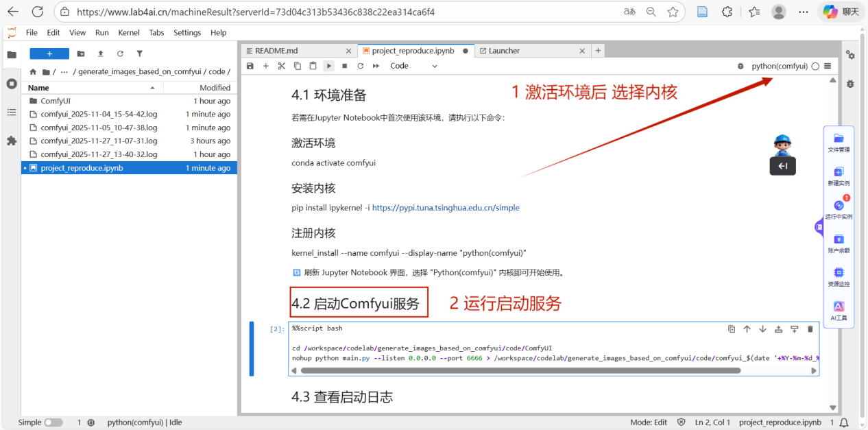Collapse the assistant with arrow button
The height and width of the screenshot is (430, 868).
pos(782,166)
